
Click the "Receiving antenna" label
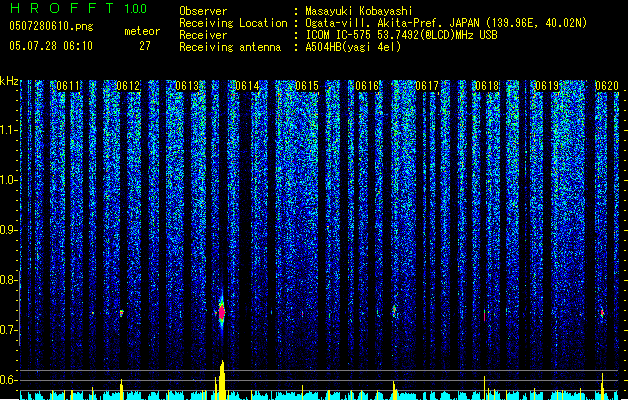click(230, 47)
